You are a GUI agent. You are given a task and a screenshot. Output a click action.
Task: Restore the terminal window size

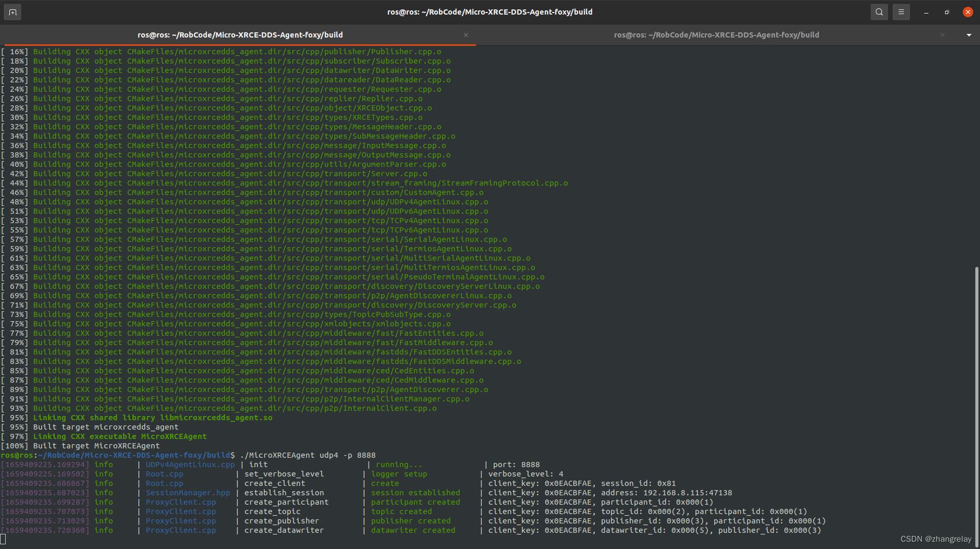pyautogui.click(x=947, y=12)
